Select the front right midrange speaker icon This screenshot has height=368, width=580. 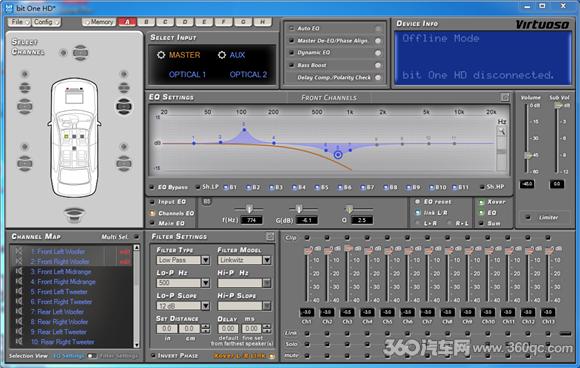[124, 88]
